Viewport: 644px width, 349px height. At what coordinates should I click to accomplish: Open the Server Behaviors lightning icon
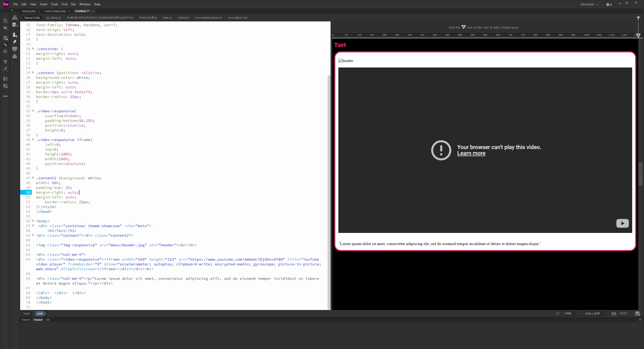pyautogui.click(x=15, y=42)
